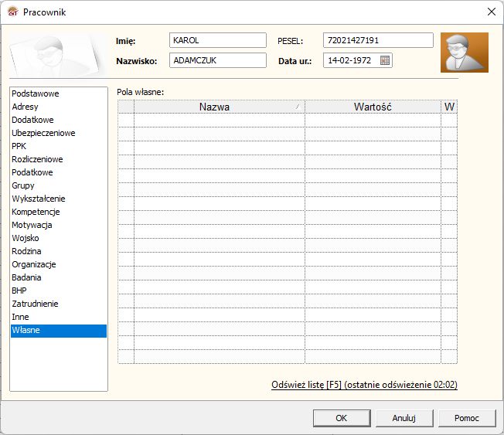Close the Pracownik dialog window
This screenshot has height=435, width=504.
click(491, 12)
